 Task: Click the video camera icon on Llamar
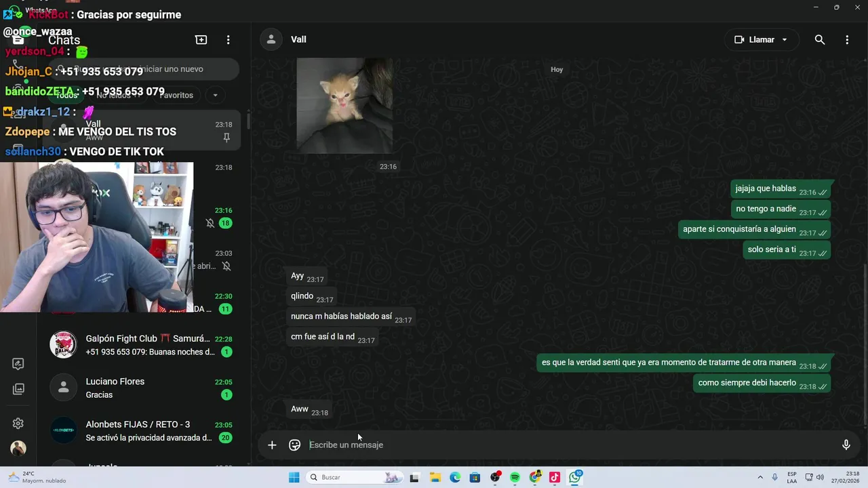(x=739, y=40)
